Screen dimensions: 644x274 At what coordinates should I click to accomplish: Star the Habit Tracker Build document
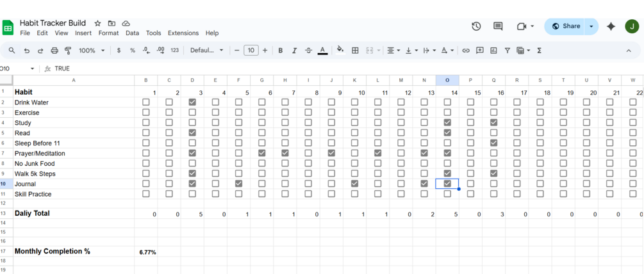[97, 24]
